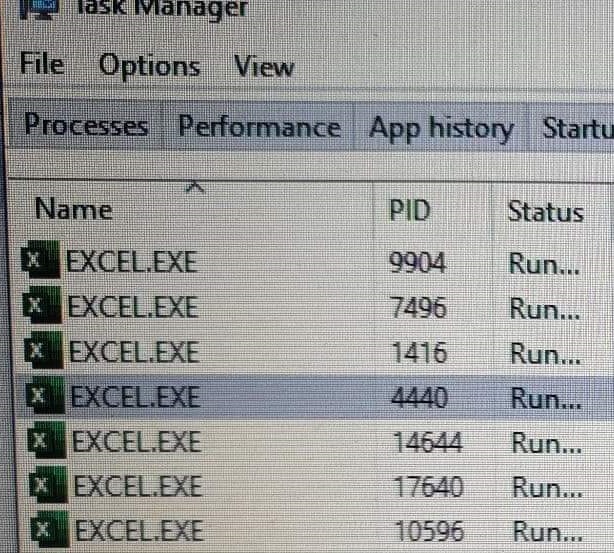This screenshot has width=614, height=553.
Task: Click Excel icon for PID 9904
Action: click(40, 259)
